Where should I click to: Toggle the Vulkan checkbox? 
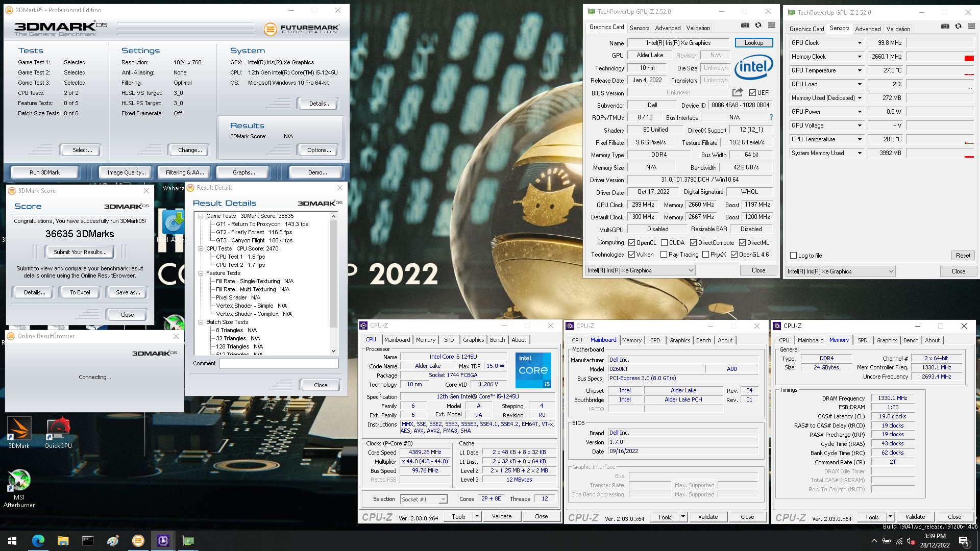[631, 255]
